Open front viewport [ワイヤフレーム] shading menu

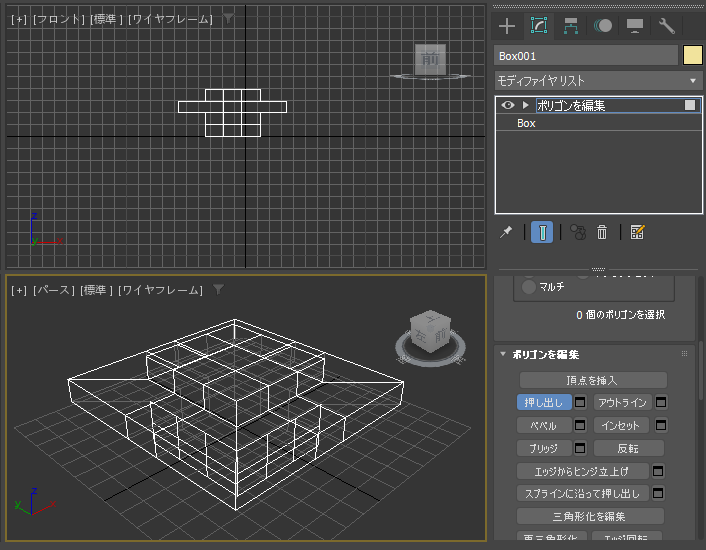coord(170,19)
